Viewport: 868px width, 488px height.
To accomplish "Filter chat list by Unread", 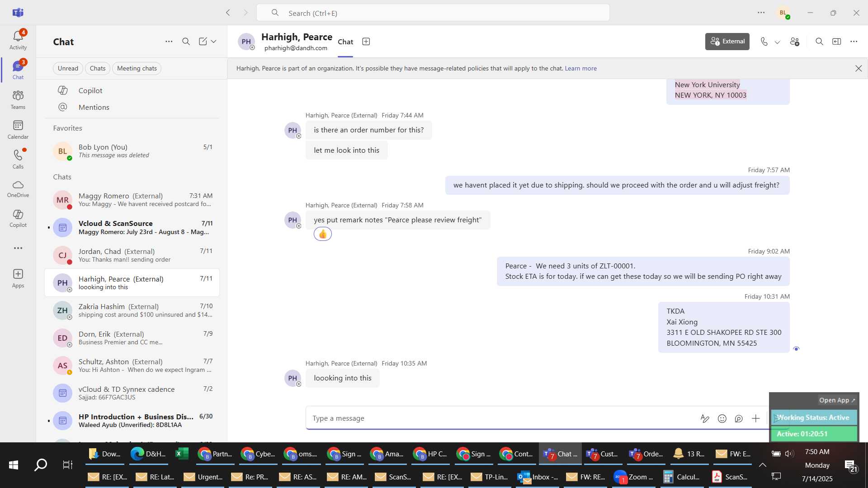I will [68, 68].
